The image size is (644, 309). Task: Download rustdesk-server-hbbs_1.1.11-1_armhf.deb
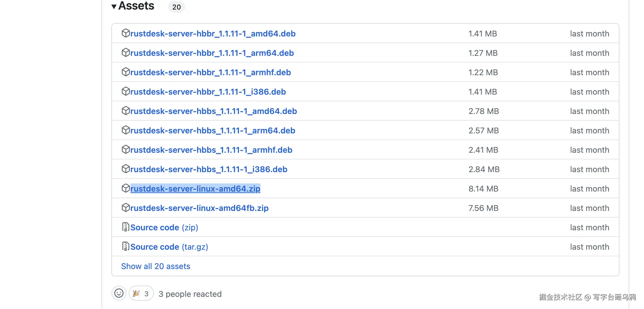[211, 150]
